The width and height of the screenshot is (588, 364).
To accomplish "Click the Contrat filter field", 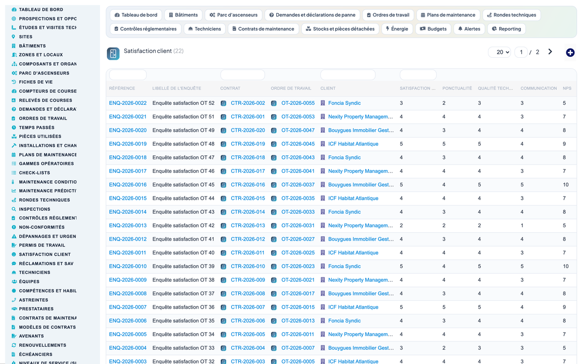I will pyautogui.click(x=243, y=75).
